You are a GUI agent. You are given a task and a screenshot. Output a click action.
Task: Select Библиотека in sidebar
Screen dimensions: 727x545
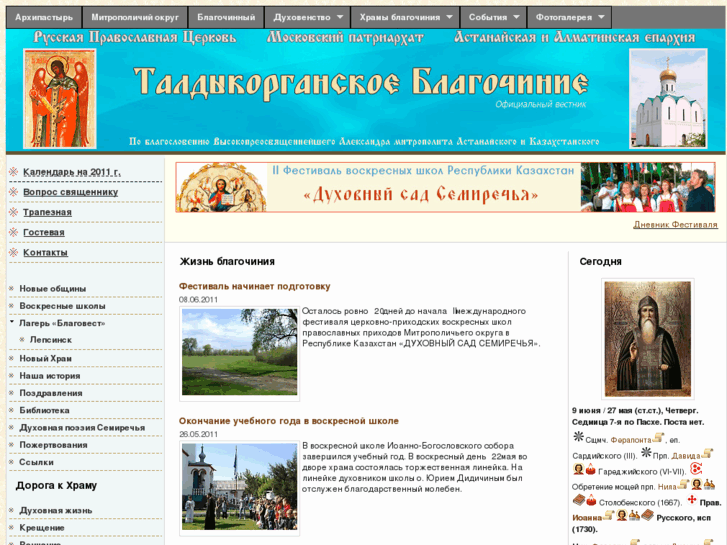click(44, 410)
